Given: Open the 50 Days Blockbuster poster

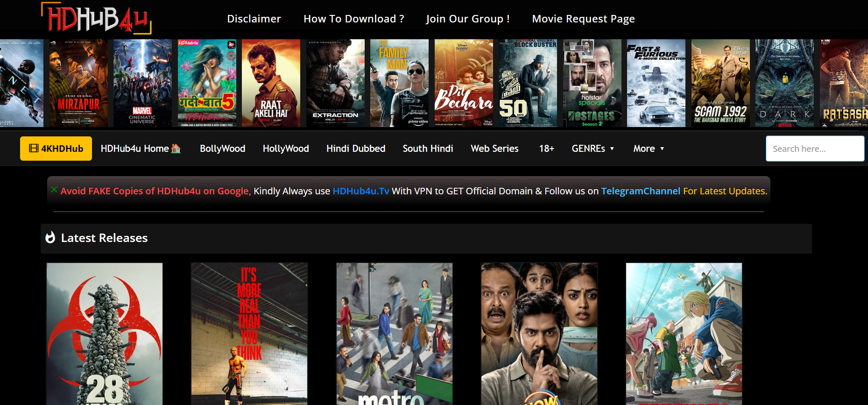Looking at the screenshot, I should click(x=528, y=83).
